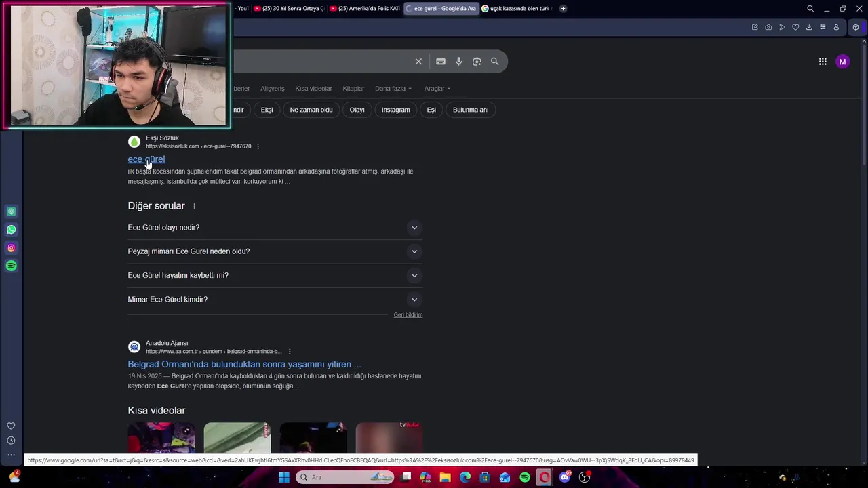Click the search magnifier button

[x=495, y=62]
